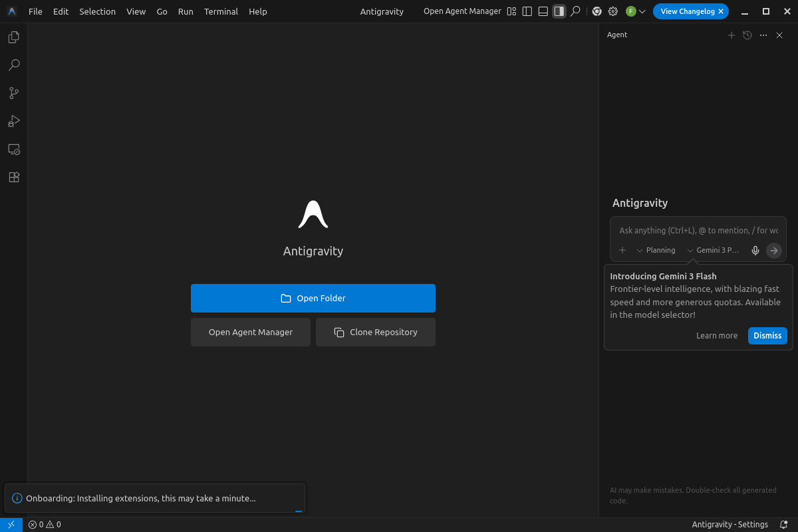
Task: Open the Extensions view
Action: coord(13,177)
